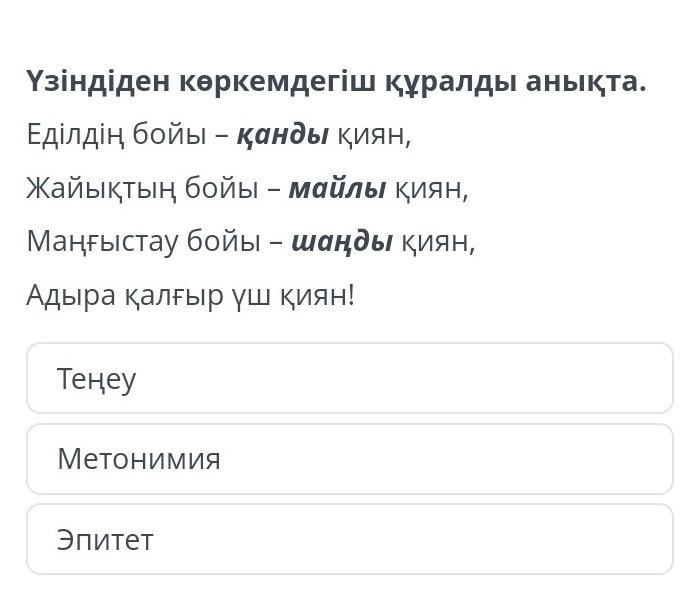Click the bold word "майлы"
Screen dimensions: 681x616
tap(337, 188)
